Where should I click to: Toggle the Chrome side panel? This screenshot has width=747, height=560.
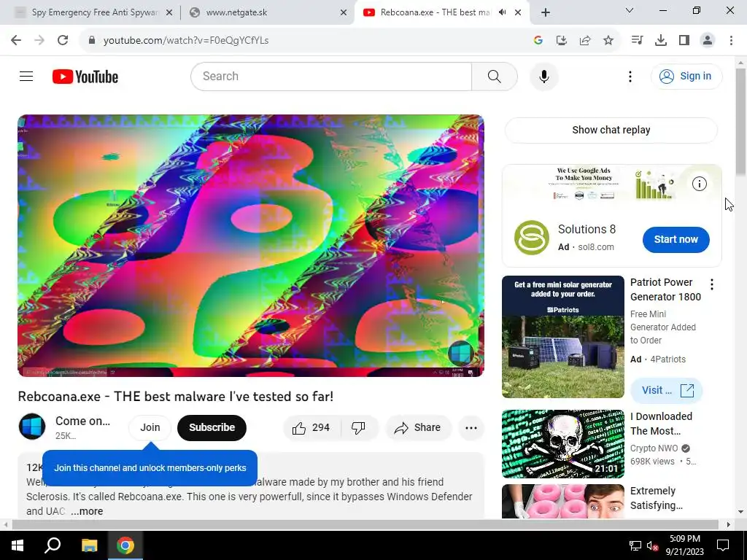[684, 41]
